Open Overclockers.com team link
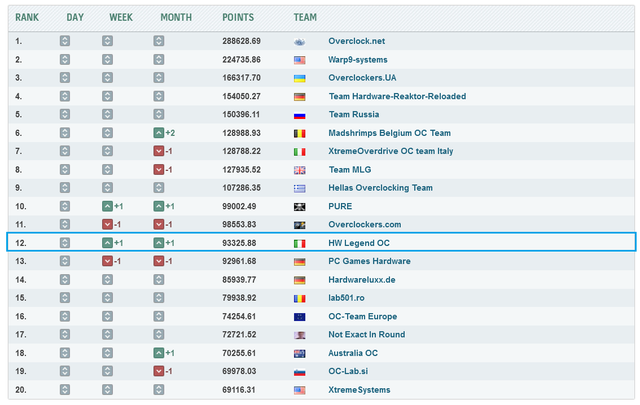Screen dimensions: 640x405 [364, 225]
